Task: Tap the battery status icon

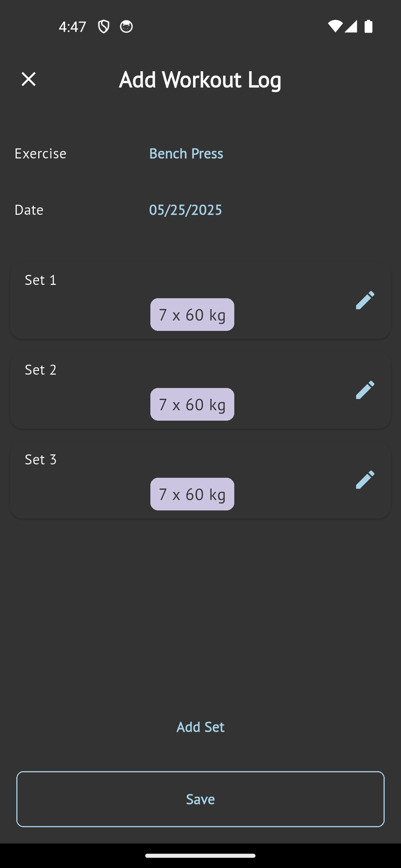Action: [368, 27]
